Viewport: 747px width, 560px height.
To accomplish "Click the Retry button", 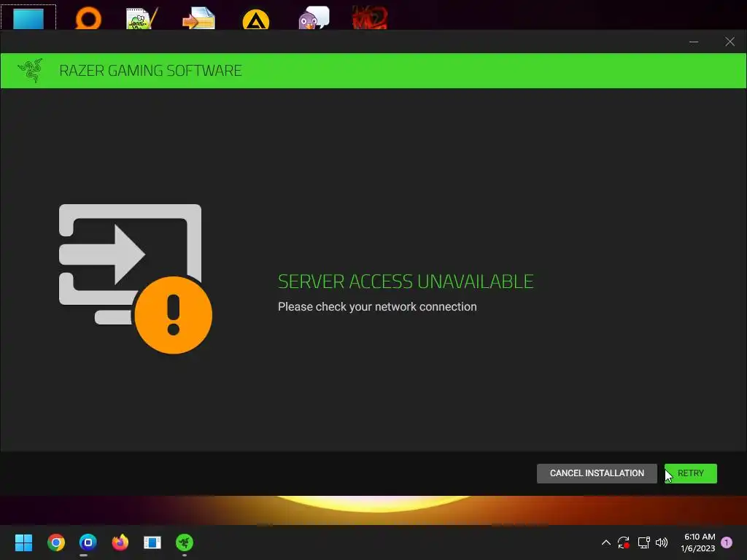I will click(x=690, y=473).
